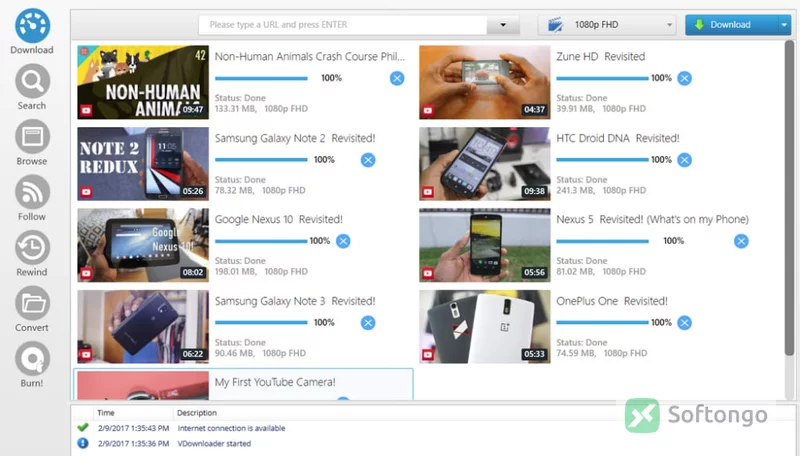This screenshot has width=800, height=456.
Task: Click the HTC Droid DNA progress bar
Action: click(603, 160)
